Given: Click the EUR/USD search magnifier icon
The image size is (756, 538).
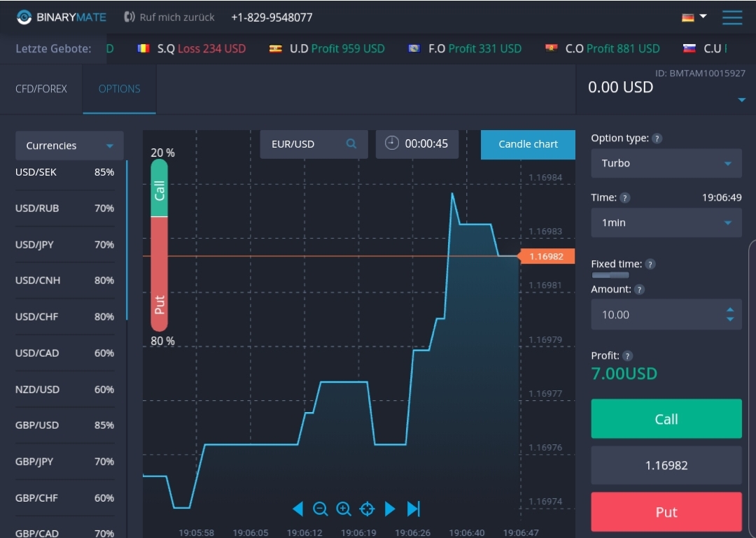Looking at the screenshot, I should pyautogui.click(x=351, y=143).
